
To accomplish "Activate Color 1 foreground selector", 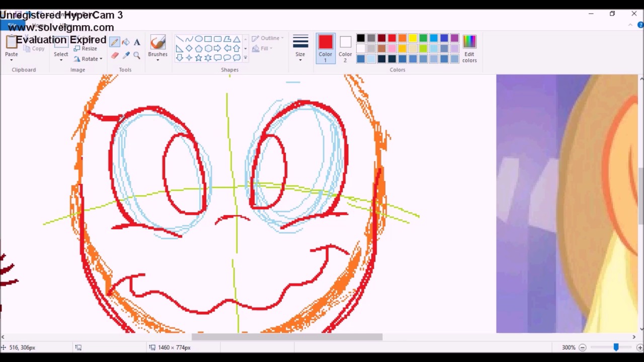I will coord(325,48).
